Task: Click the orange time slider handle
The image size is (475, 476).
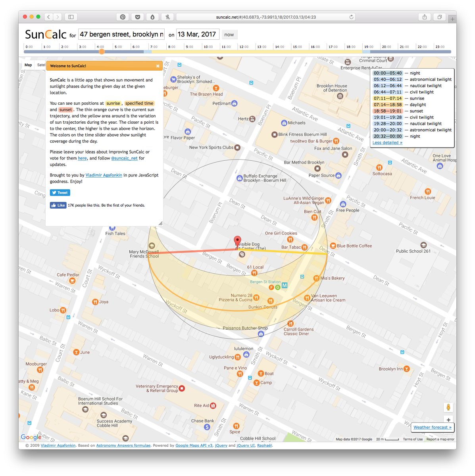Action: point(102,52)
